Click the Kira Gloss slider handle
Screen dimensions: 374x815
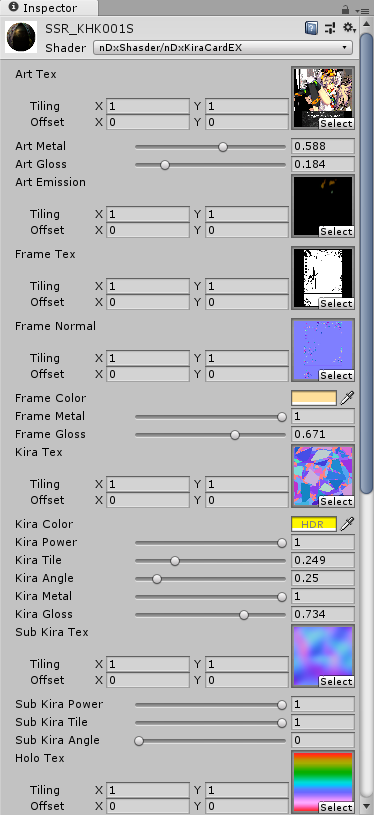244,615
